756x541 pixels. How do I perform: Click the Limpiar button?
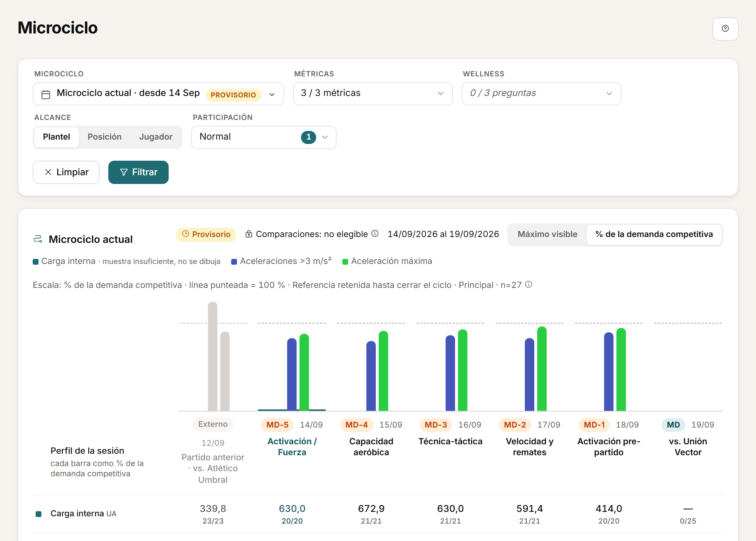[66, 172]
